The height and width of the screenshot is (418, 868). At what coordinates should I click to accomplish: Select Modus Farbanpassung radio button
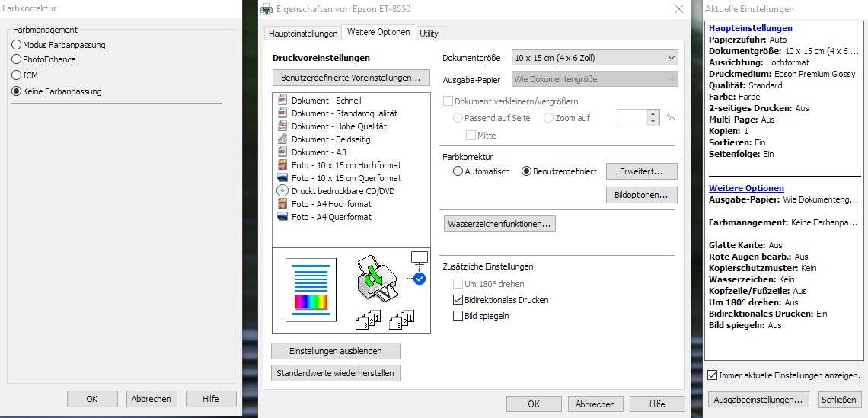(17, 45)
